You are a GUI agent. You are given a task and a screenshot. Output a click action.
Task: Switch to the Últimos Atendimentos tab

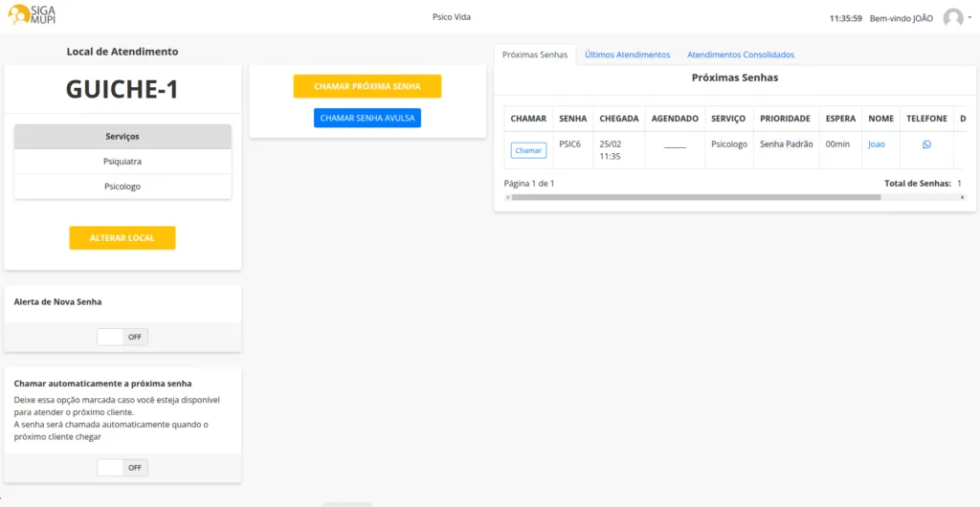[x=627, y=55]
